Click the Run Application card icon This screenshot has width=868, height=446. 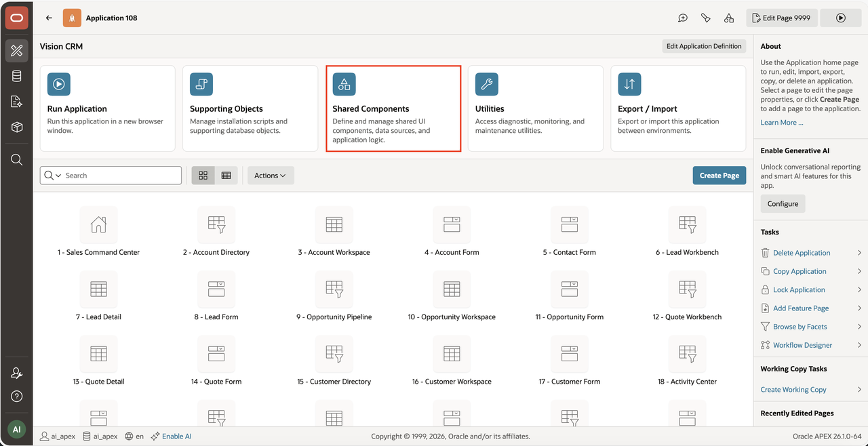point(59,84)
